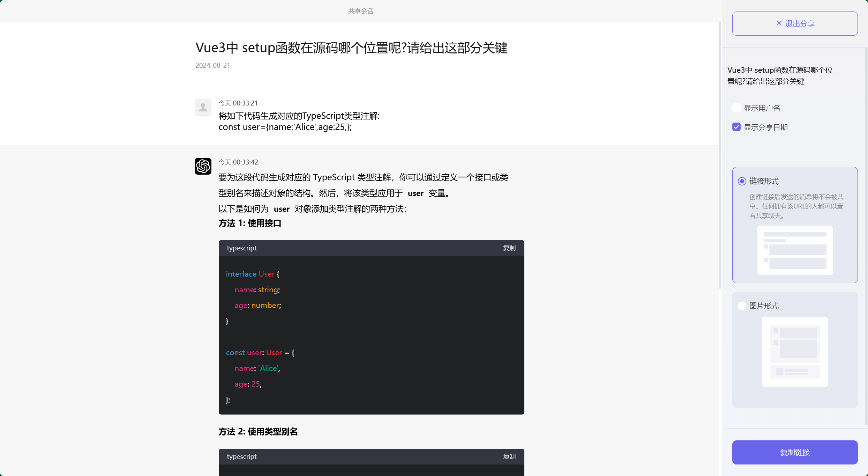Copy the first typescript code block
868x476 pixels.
(x=509, y=248)
